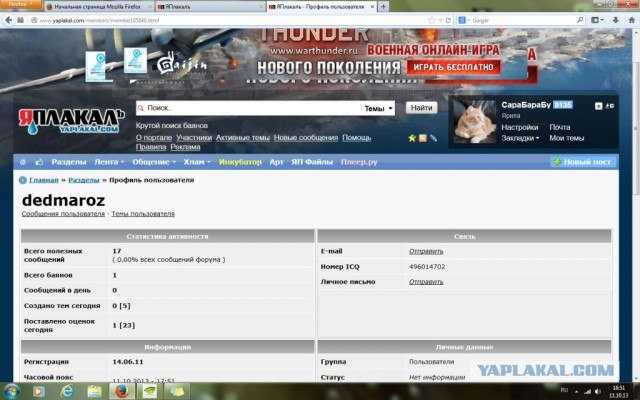The width and height of the screenshot is (640, 400).
Task: Click the search magnifier in Google box
Action: pos(580,20)
